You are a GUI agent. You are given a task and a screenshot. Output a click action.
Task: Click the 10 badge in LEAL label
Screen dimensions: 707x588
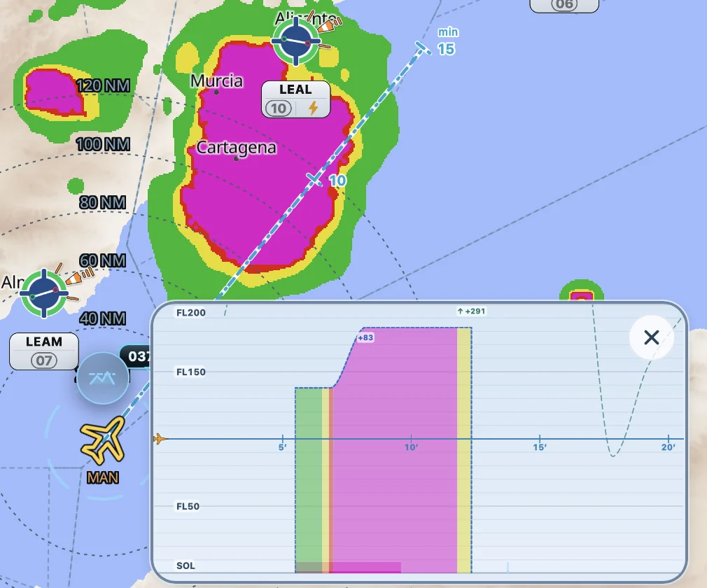coord(278,108)
